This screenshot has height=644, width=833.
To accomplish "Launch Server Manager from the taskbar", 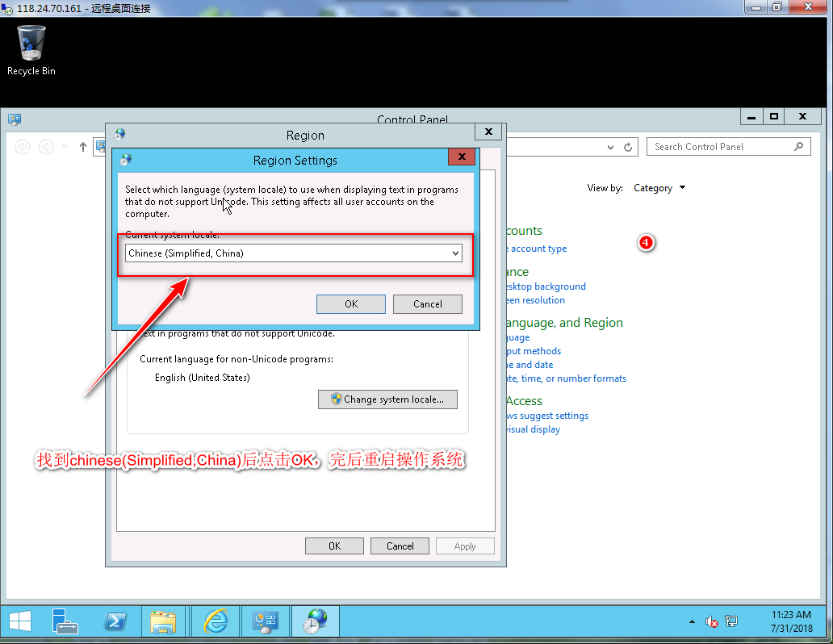I will [65, 621].
